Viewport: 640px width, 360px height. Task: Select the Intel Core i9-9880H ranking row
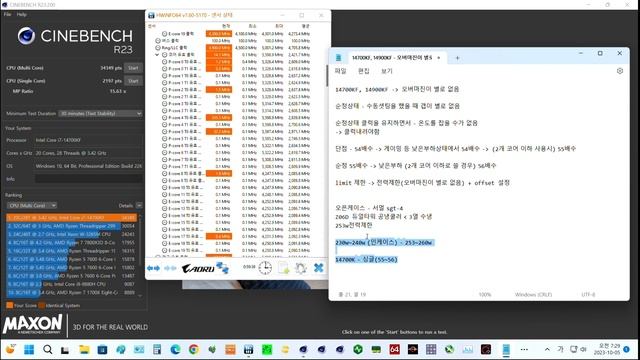[x=71, y=284]
